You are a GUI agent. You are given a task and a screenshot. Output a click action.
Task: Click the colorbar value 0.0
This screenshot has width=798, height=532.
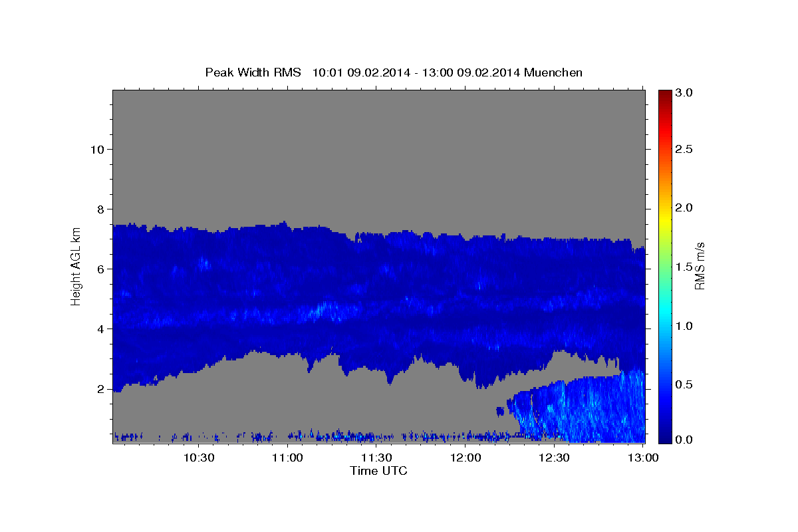click(686, 440)
